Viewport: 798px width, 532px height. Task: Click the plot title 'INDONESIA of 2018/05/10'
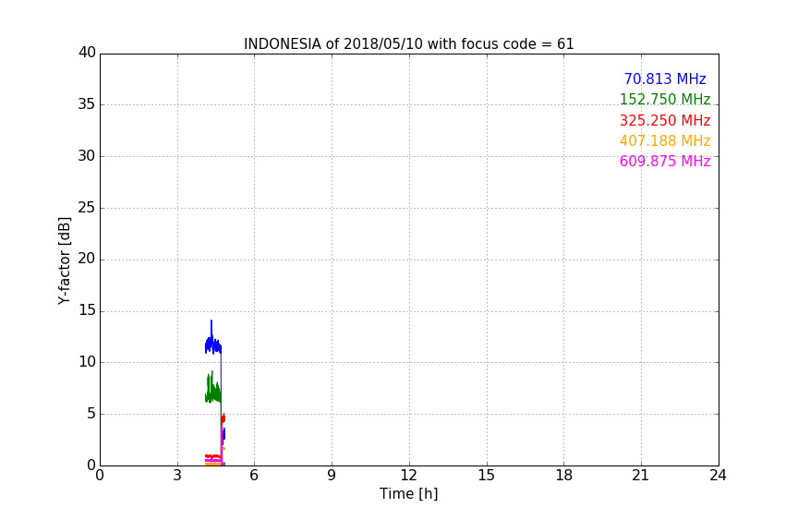tap(408, 44)
